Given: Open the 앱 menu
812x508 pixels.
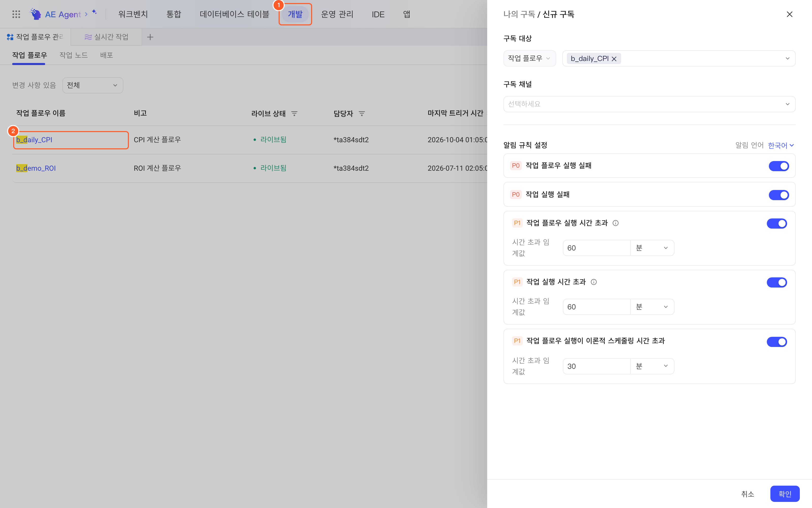Looking at the screenshot, I should 406,14.
